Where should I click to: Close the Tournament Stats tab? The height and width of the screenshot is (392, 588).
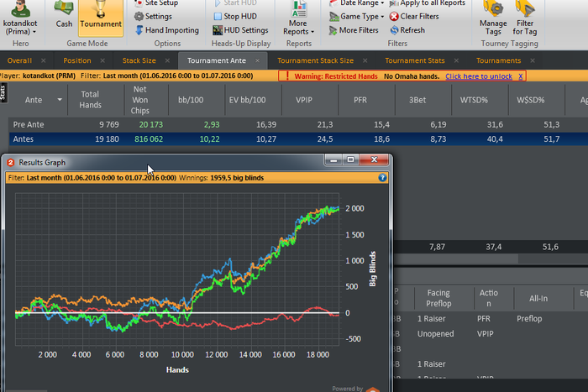pyautogui.click(x=456, y=60)
